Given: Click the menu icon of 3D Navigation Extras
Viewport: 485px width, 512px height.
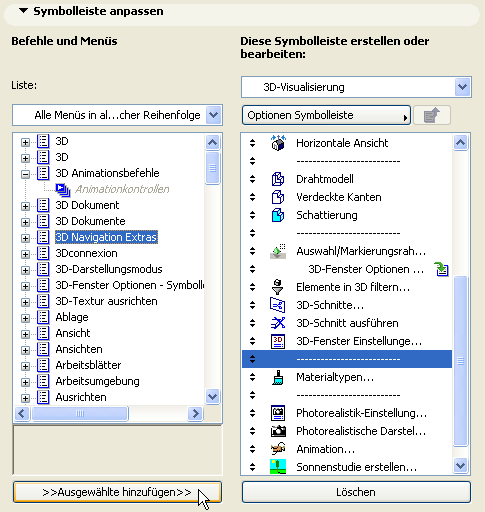Looking at the screenshot, I should pyautogui.click(x=43, y=237).
